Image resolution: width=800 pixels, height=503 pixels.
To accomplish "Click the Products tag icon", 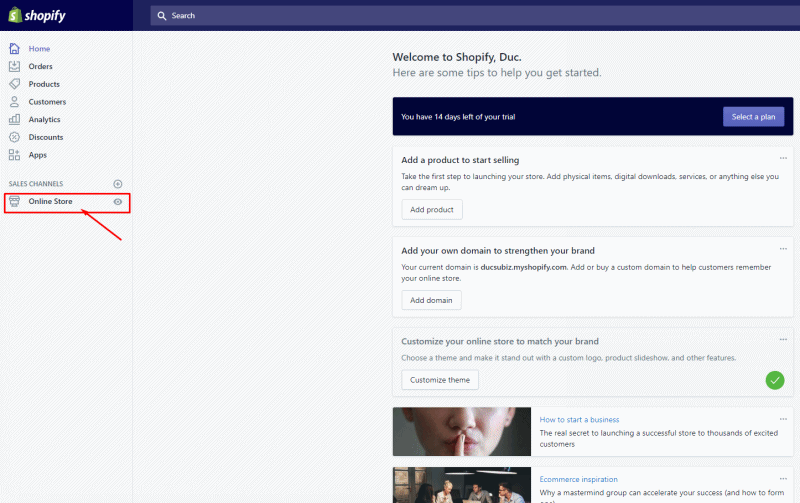I will [x=14, y=84].
